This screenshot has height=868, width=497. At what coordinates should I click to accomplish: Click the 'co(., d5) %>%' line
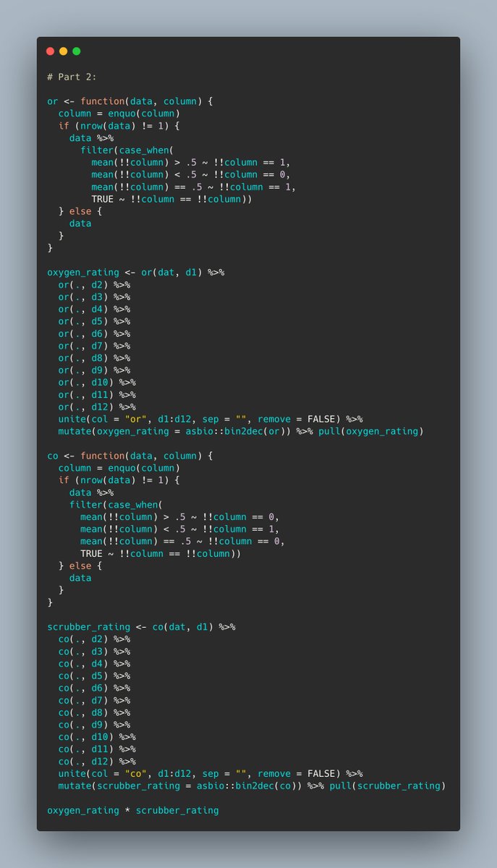(94, 676)
